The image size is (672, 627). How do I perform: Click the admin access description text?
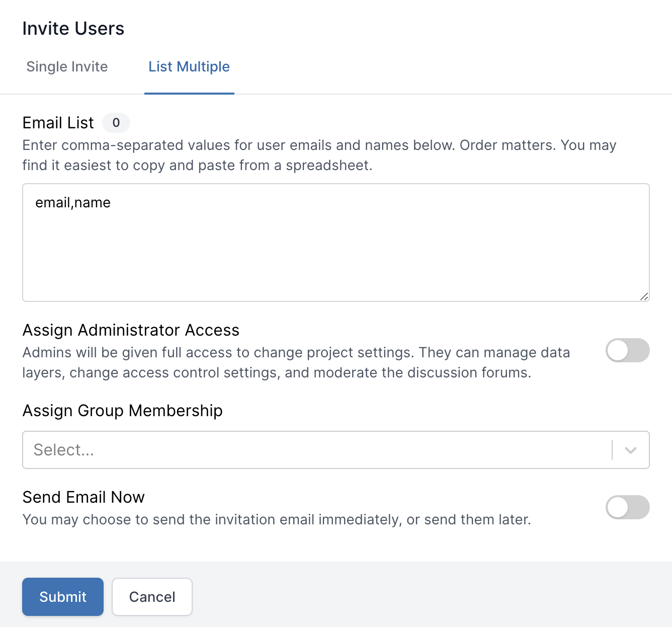click(x=296, y=362)
